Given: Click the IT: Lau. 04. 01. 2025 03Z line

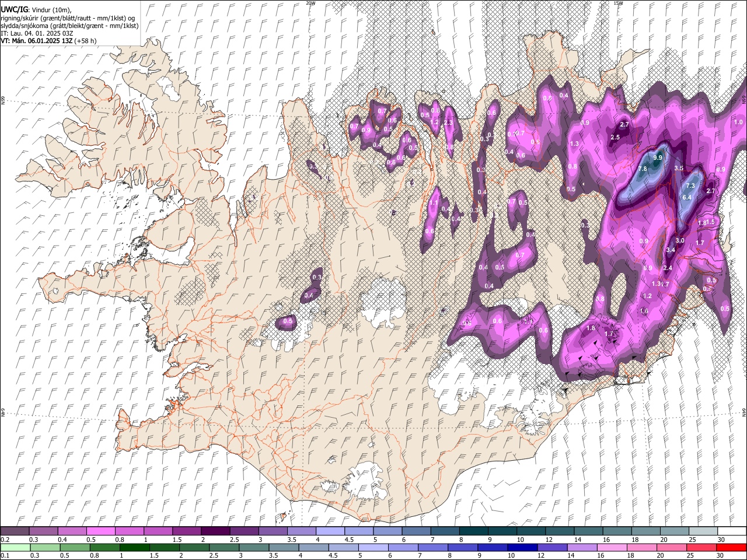Looking at the screenshot, I should click(x=37, y=33).
